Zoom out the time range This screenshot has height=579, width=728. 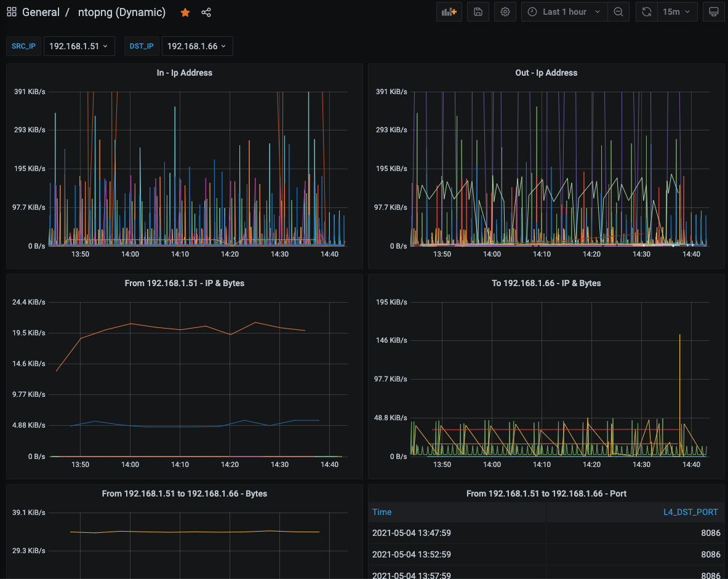tap(618, 12)
